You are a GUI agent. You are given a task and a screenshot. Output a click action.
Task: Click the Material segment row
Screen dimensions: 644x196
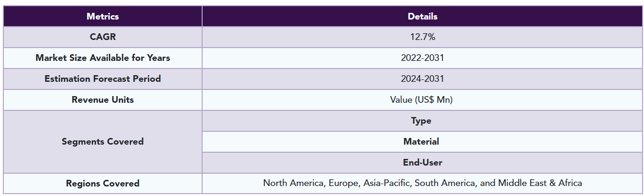point(421,142)
